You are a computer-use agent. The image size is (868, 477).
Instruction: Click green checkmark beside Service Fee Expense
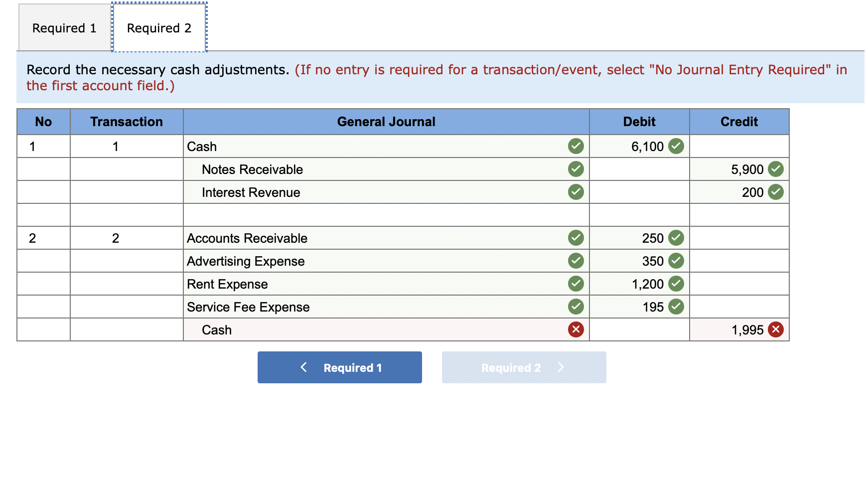click(x=576, y=307)
